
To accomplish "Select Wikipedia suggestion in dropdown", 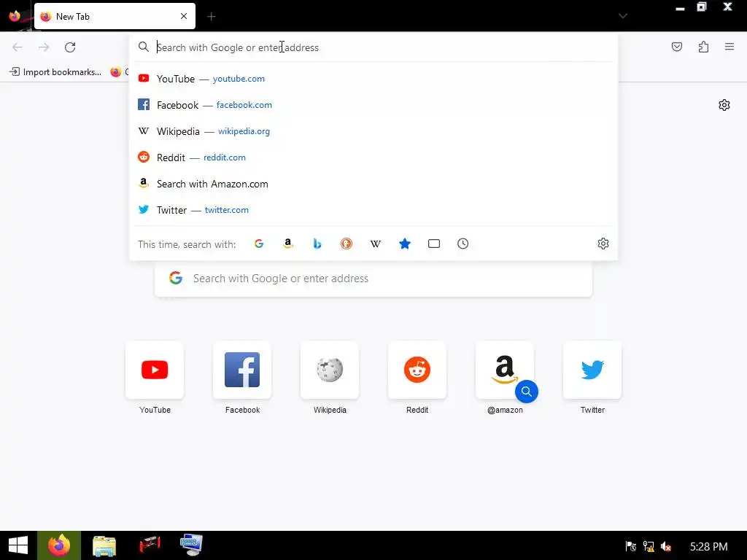I will point(373,131).
